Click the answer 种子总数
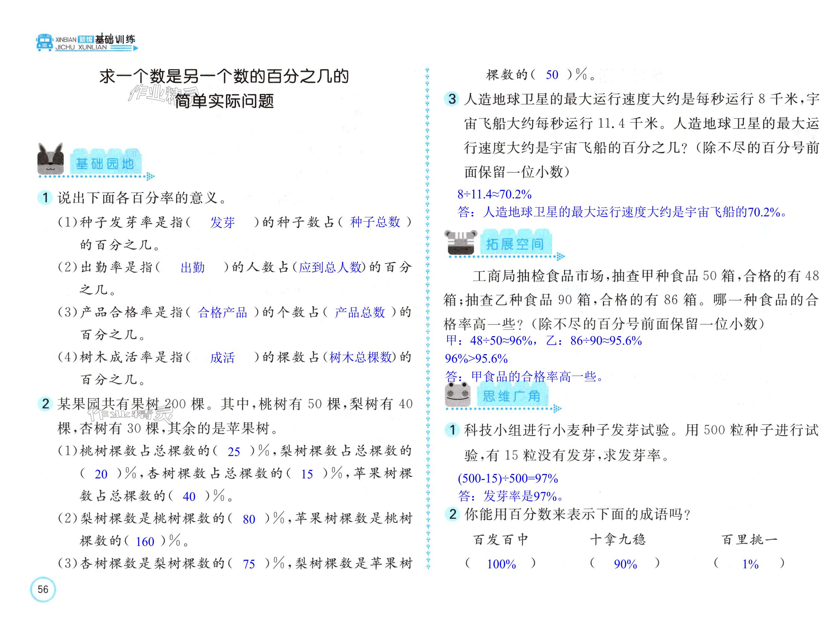The image size is (840, 620). (x=375, y=222)
